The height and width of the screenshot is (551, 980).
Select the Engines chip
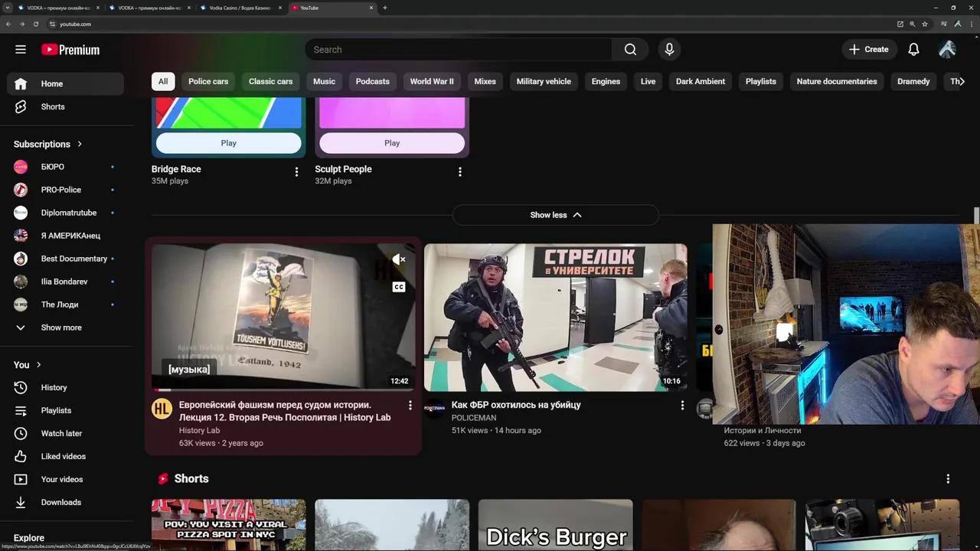click(x=606, y=81)
